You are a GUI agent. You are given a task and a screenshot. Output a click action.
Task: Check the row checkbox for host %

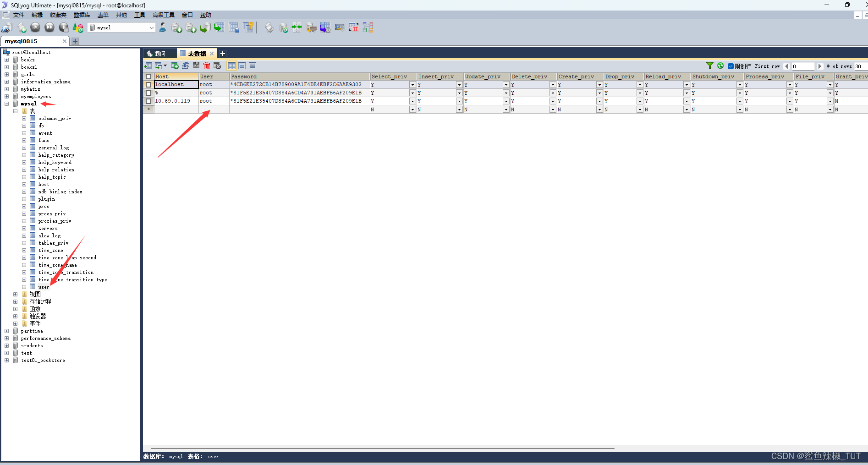tap(148, 93)
